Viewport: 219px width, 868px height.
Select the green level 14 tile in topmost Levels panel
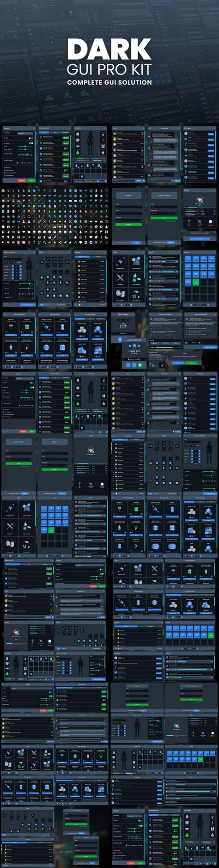click(196, 282)
